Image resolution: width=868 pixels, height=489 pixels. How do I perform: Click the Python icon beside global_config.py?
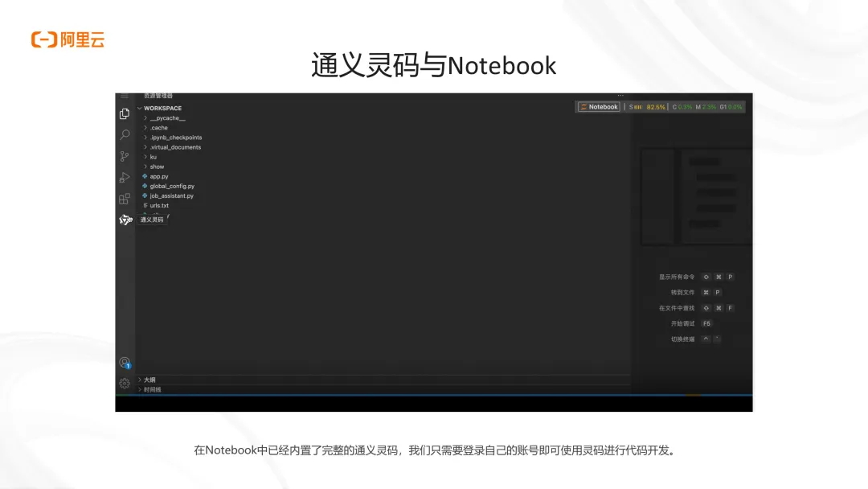click(145, 186)
